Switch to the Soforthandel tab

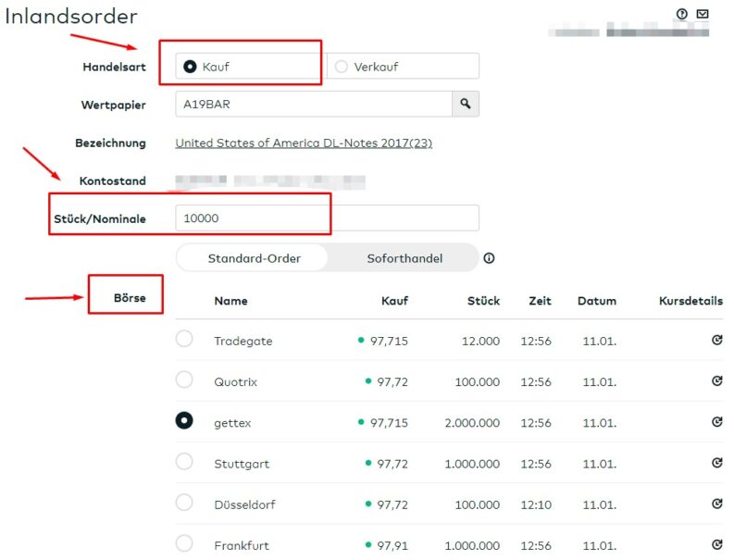[x=404, y=258]
